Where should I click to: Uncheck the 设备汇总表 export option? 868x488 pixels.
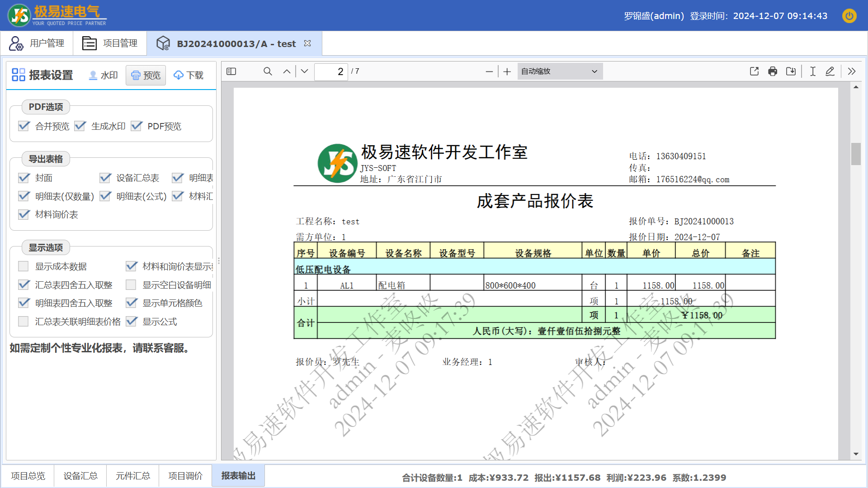pyautogui.click(x=105, y=178)
